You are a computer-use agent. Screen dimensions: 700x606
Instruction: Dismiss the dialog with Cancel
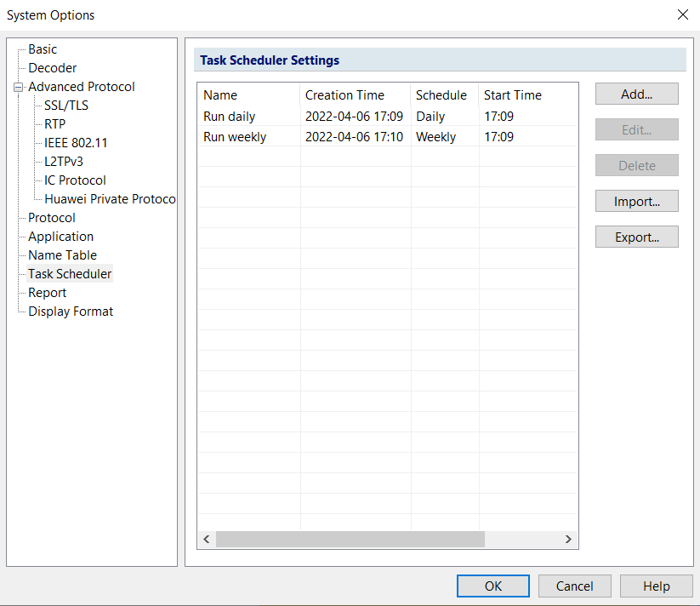[x=575, y=586]
